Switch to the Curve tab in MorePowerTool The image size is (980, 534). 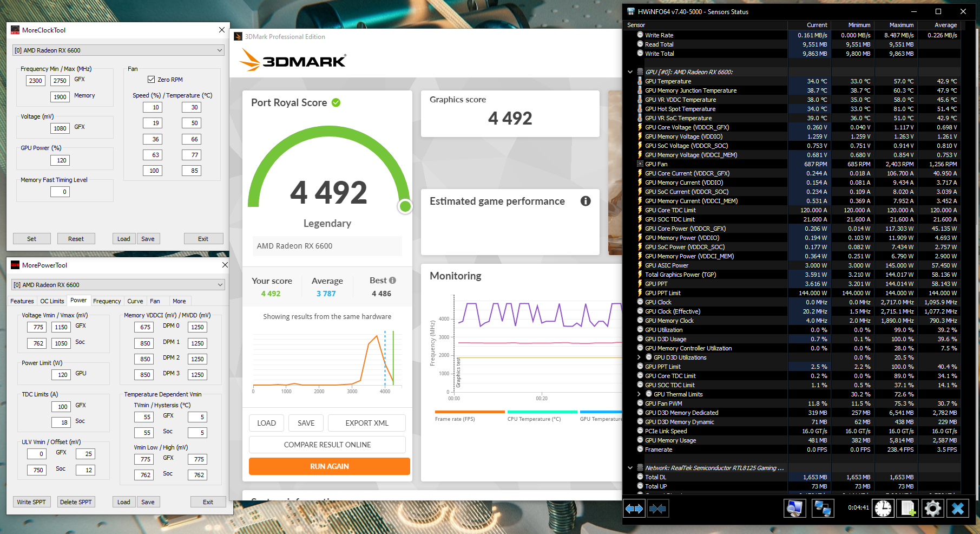(x=135, y=301)
